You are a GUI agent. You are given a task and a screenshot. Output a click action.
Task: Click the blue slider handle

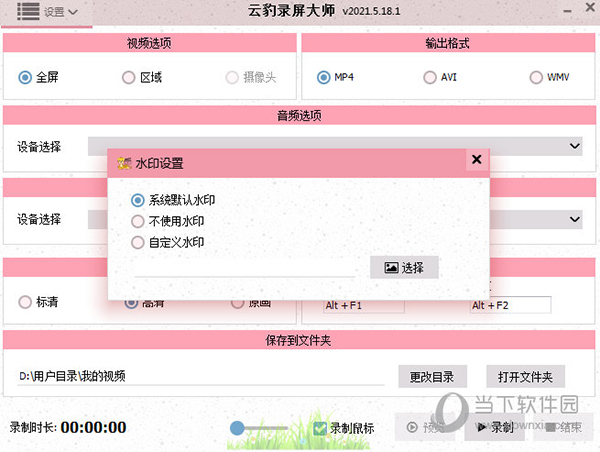click(x=237, y=428)
